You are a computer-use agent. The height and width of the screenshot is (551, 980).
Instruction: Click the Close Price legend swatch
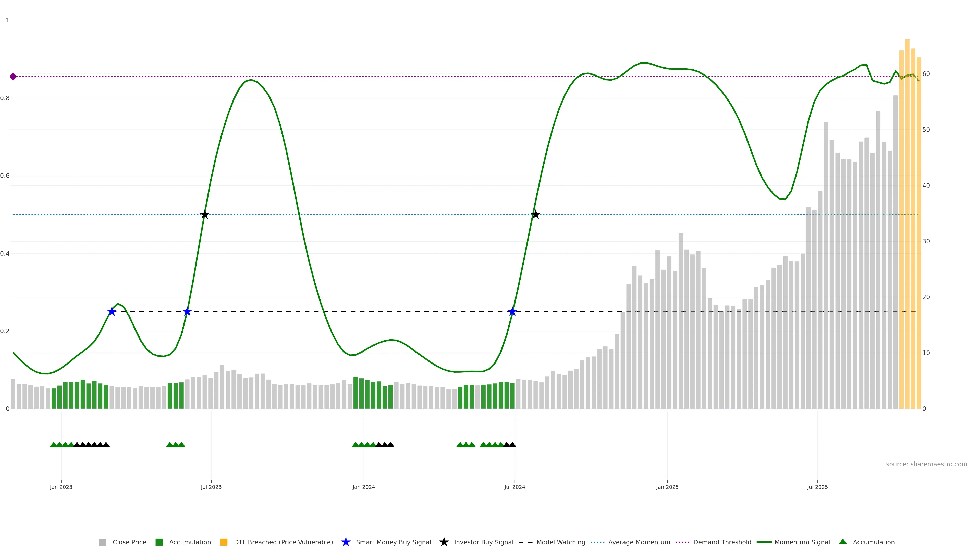tap(102, 542)
